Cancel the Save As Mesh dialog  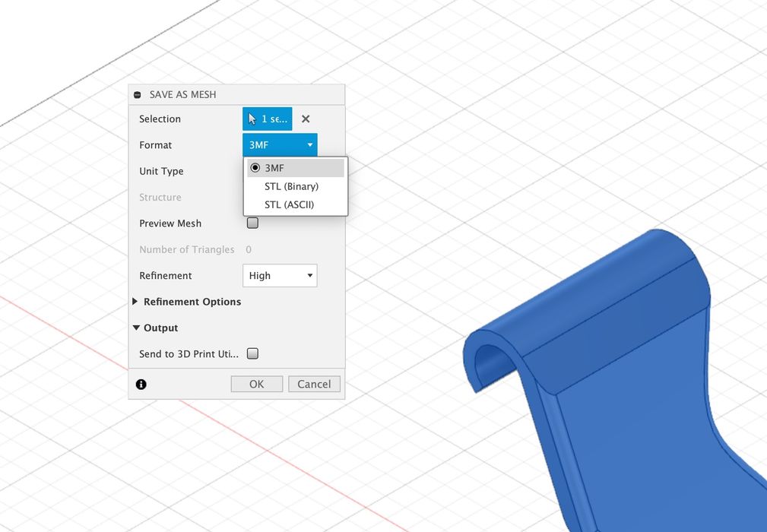(314, 385)
